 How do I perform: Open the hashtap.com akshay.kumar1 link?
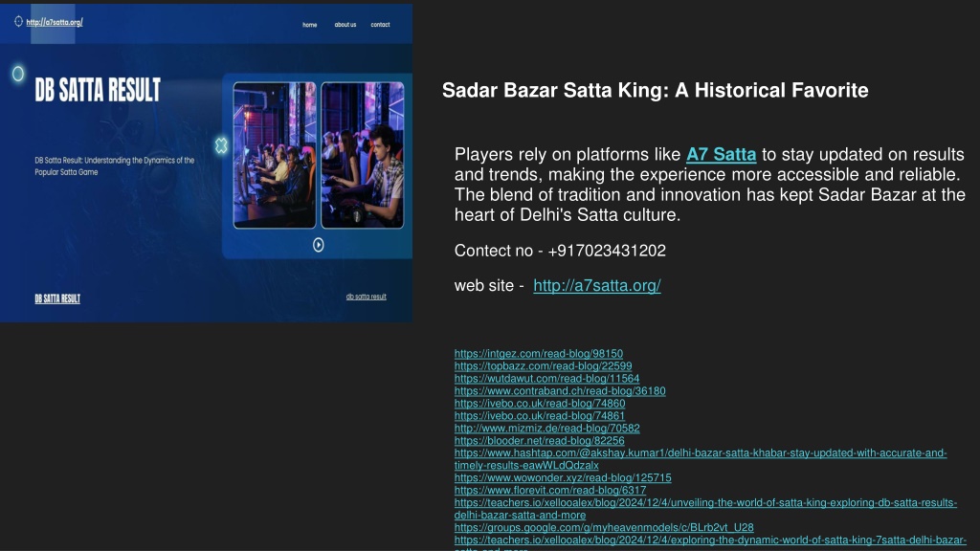tap(701, 459)
